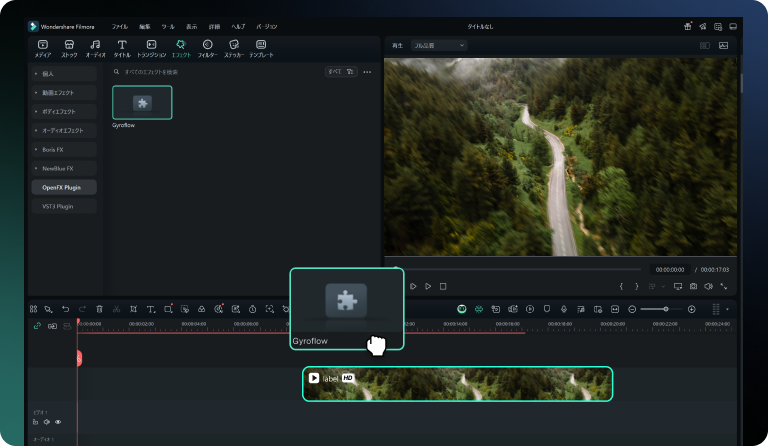Image resolution: width=768 pixels, height=446 pixels.
Task: Open the ツール menu
Action: (x=168, y=26)
